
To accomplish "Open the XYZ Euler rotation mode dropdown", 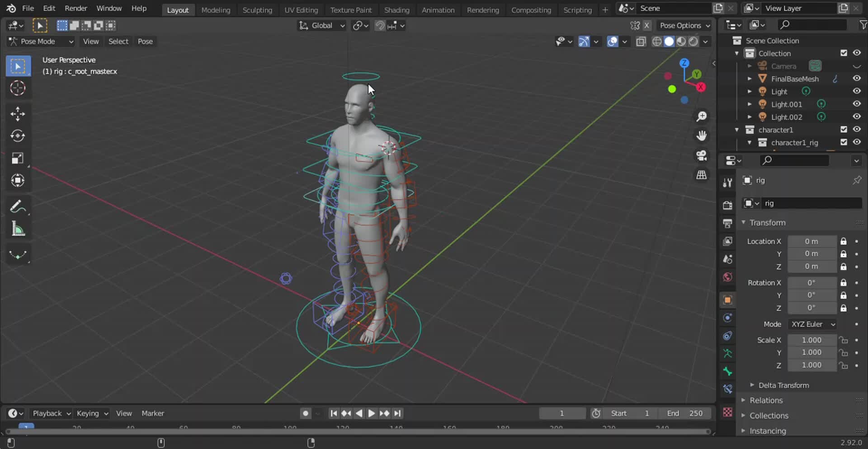I will click(812, 324).
